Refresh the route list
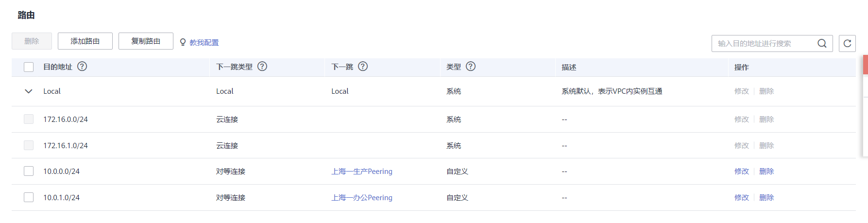The width and height of the screenshot is (868, 223). pyautogui.click(x=847, y=43)
